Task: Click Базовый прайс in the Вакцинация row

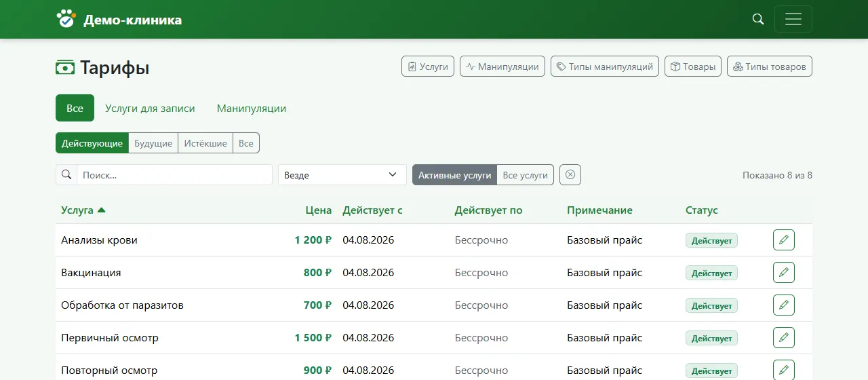Action: pos(604,273)
